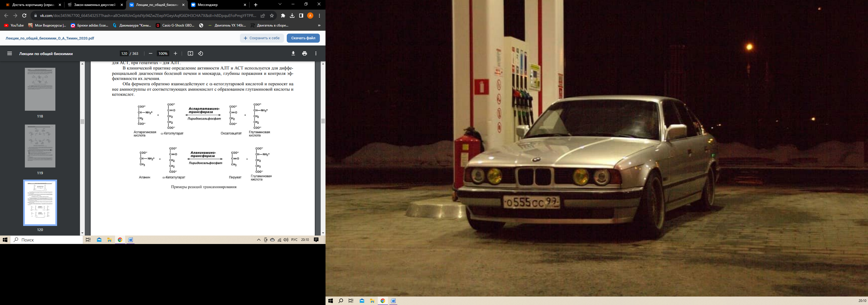868x305 pixels.
Task: Open page 119 thumbnail
Action: (40, 146)
